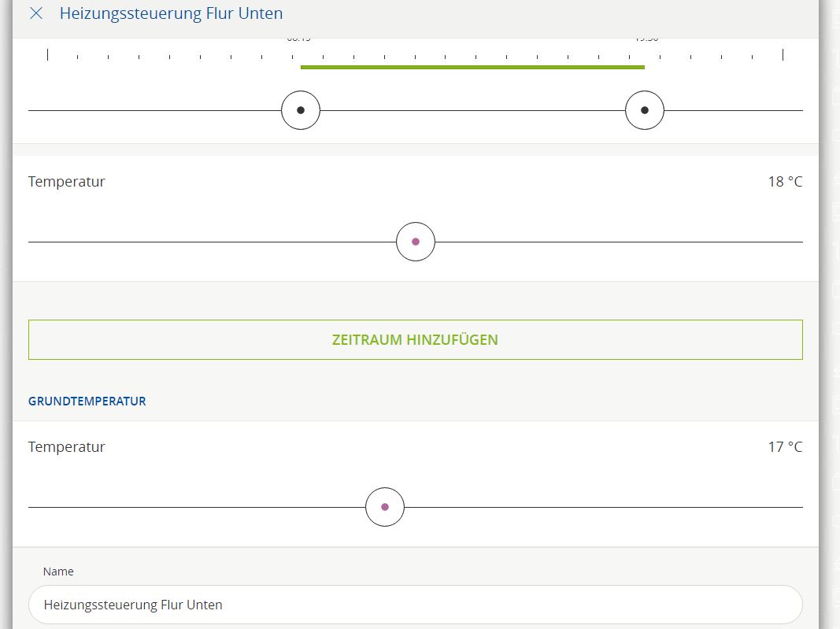Close the Heizungssteuerung Flur Unten dialog
The height and width of the screenshot is (629, 840).
36,13
